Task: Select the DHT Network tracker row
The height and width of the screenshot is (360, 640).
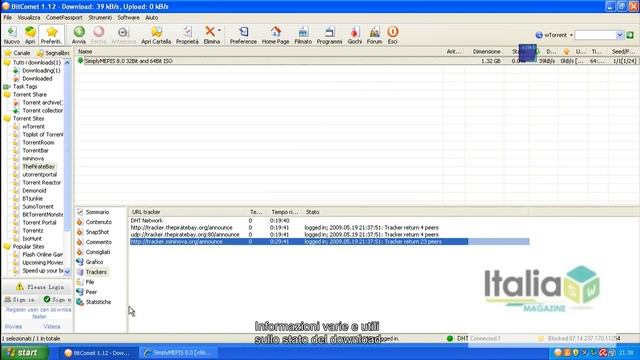Action: click(x=329, y=220)
